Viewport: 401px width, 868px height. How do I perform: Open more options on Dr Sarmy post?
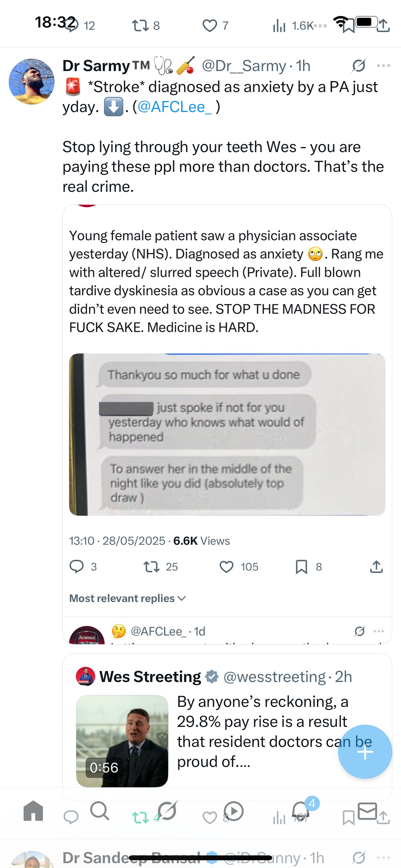(384, 65)
